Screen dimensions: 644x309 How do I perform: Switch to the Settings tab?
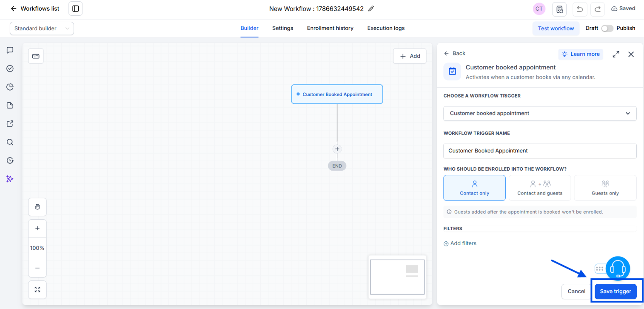pos(282,28)
